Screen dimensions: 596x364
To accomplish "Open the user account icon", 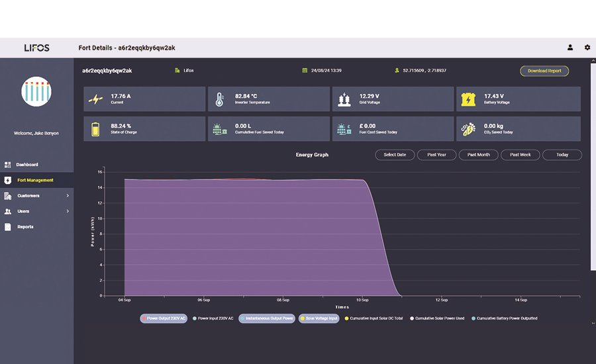I will click(570, 48).
